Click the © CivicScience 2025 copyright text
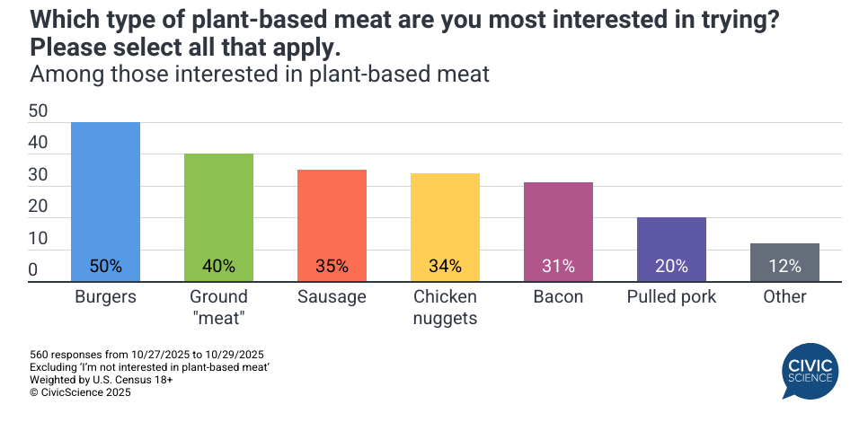868x422 pixels. 82,391
